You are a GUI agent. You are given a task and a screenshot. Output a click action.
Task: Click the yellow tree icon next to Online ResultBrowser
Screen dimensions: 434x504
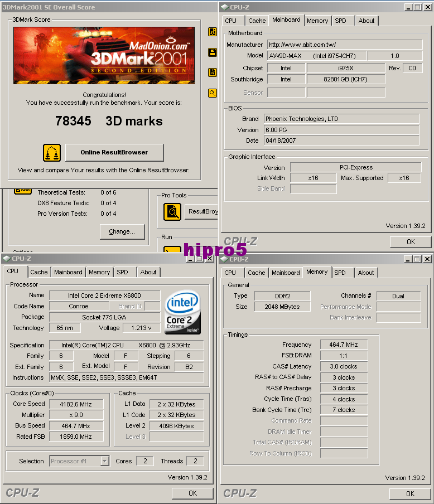(52, 152)
